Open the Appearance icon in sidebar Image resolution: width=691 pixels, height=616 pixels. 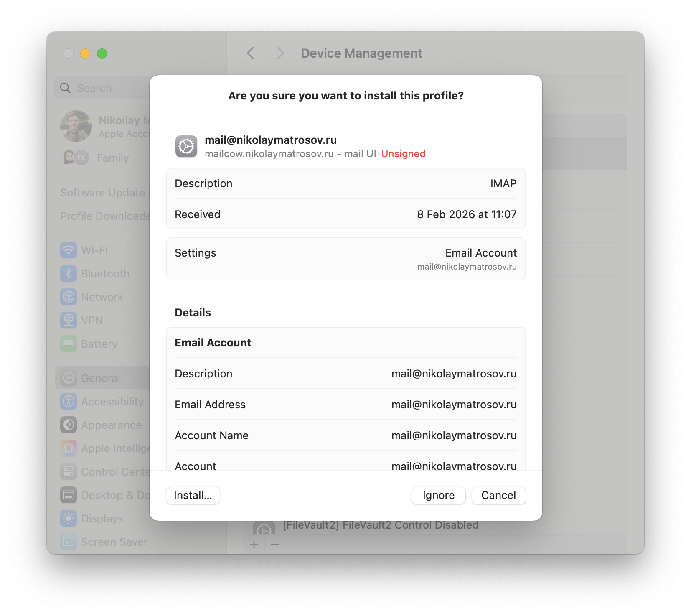coord(69,425)
